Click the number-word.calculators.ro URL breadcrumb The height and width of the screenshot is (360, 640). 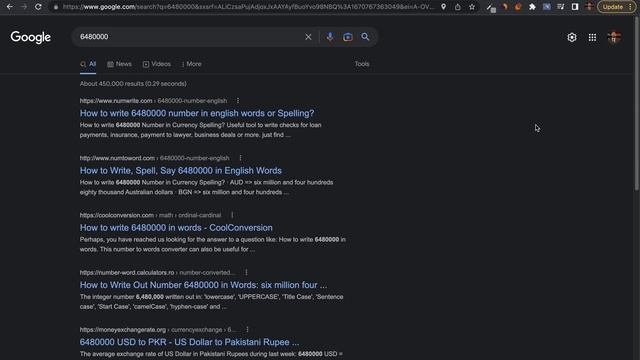point(158,272)
